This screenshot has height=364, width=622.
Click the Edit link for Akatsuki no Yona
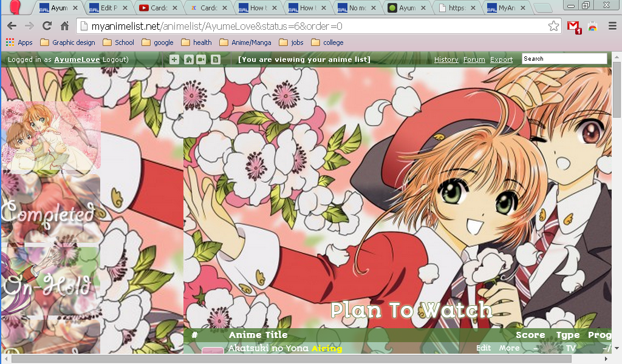[x=483, y=348]
